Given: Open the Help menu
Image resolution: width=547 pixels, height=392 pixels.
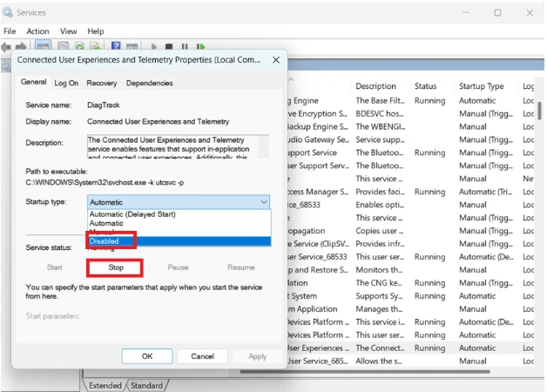Looking at the screenshot, I should (x=96, y=31).
